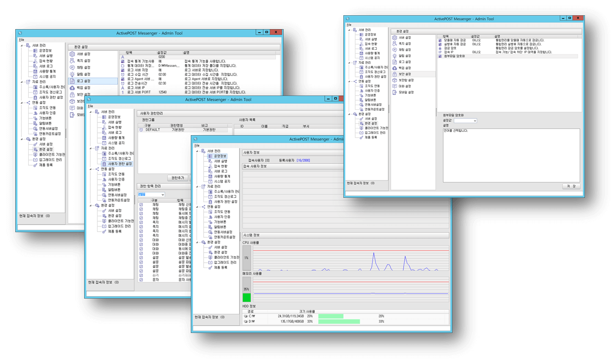The image size is (616, 364).
Task: Select the 로그 전송시간 row
Action: pos(198,84)
